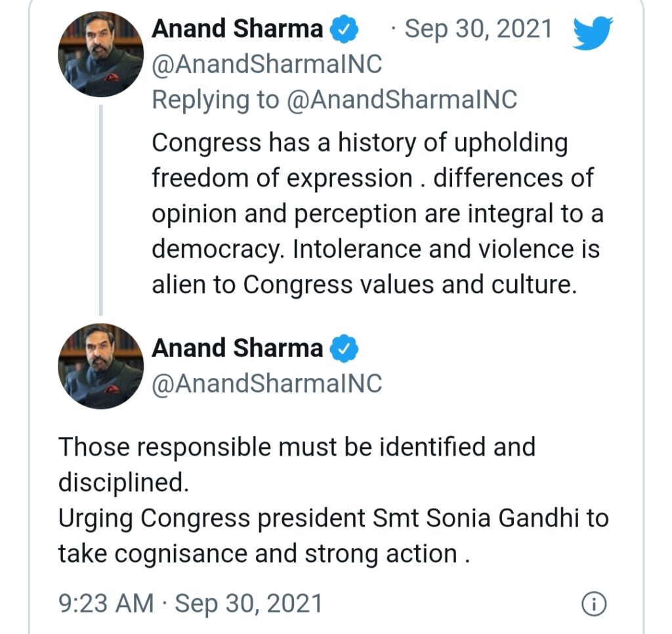Screen dimensions: 672x634
Task: Open the 'Sep 30, 2021' date at the top
Action: 478,29
